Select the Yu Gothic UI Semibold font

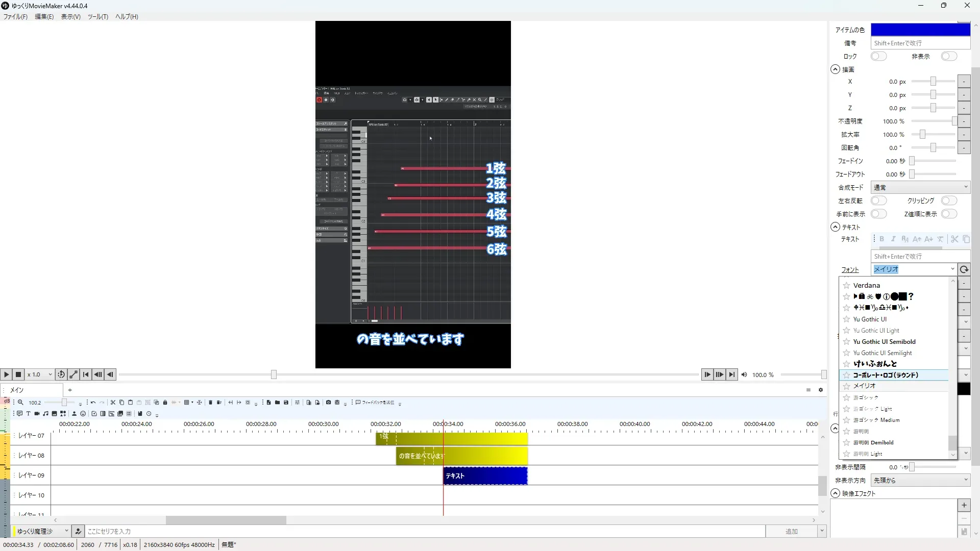884,342
